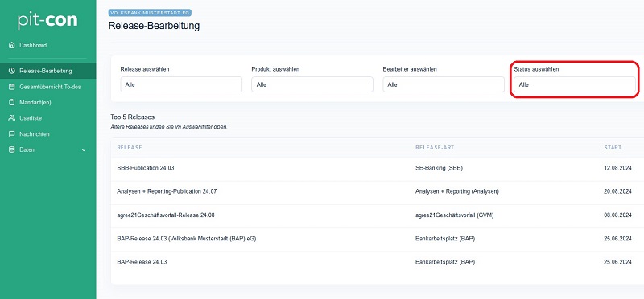This screenshot has width=644, height=299.
Task: Click Analysen + Reporting (Analysen) cell
Action: pyautogui.click(x=457, y=191)
